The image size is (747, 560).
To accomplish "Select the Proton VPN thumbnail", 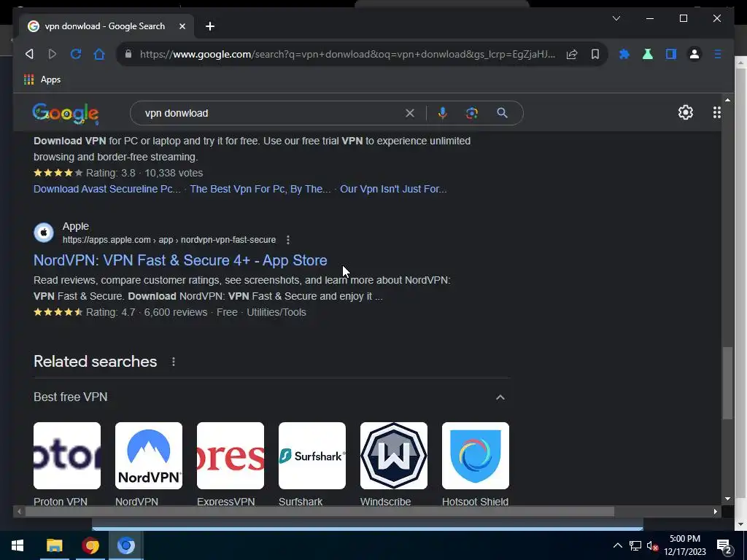I will point(67,455).
